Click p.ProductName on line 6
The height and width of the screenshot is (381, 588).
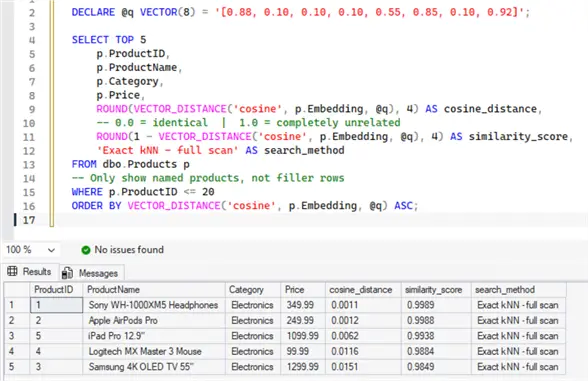pyautogui.click(x=137, y=68)
